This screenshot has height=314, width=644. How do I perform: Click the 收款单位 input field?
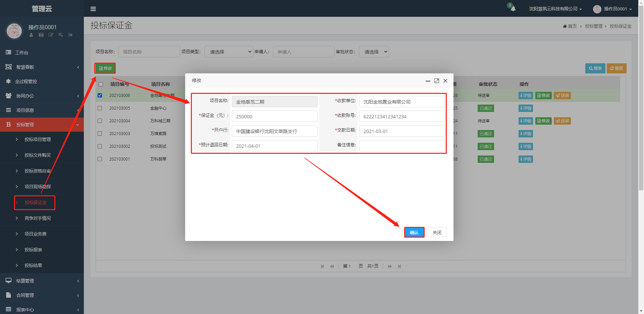402,102
